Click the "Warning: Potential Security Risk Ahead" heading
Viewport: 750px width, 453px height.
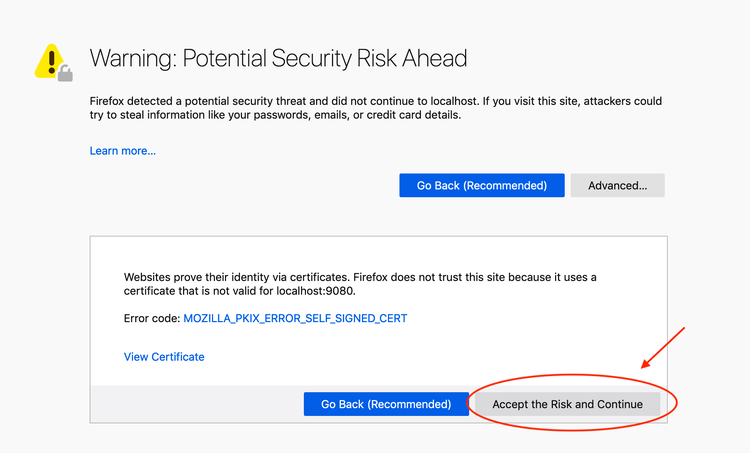pos(278,57)
